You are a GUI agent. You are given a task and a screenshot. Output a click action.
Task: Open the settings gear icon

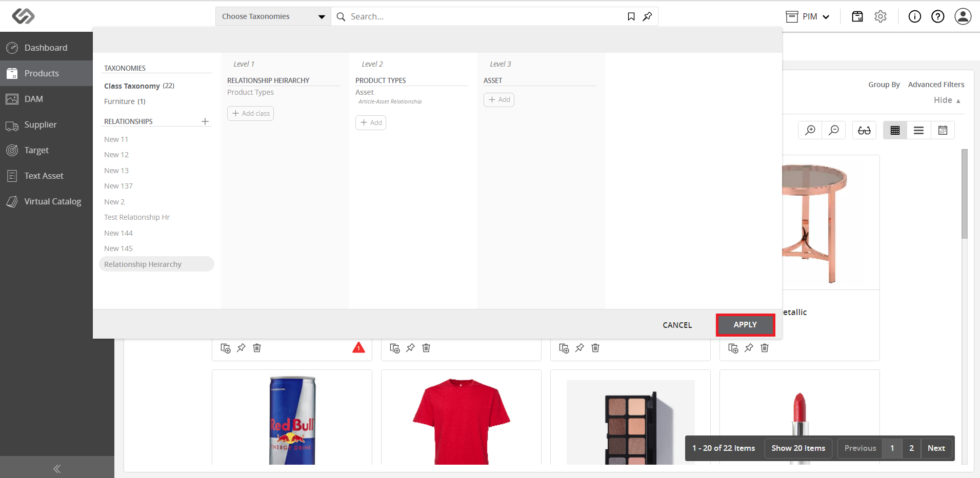[x=881, y=16]
